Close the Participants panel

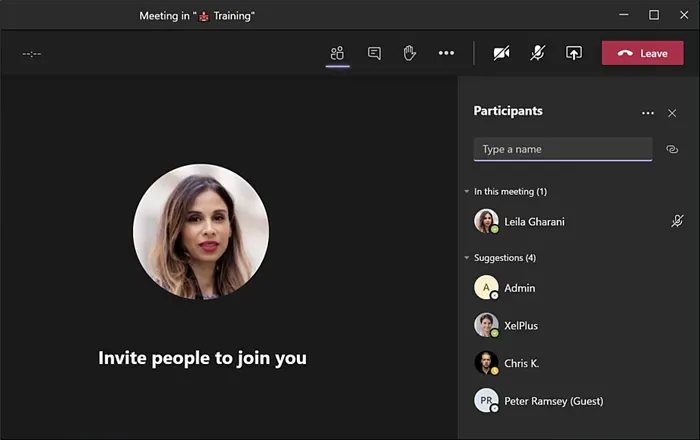point(672,113)
